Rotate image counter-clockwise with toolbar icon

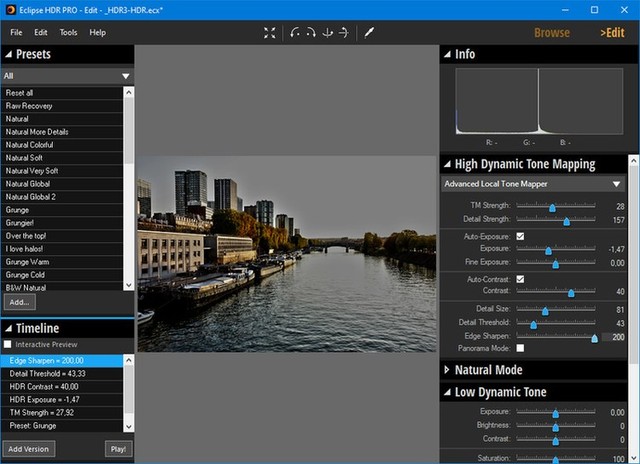pos(296,33)
